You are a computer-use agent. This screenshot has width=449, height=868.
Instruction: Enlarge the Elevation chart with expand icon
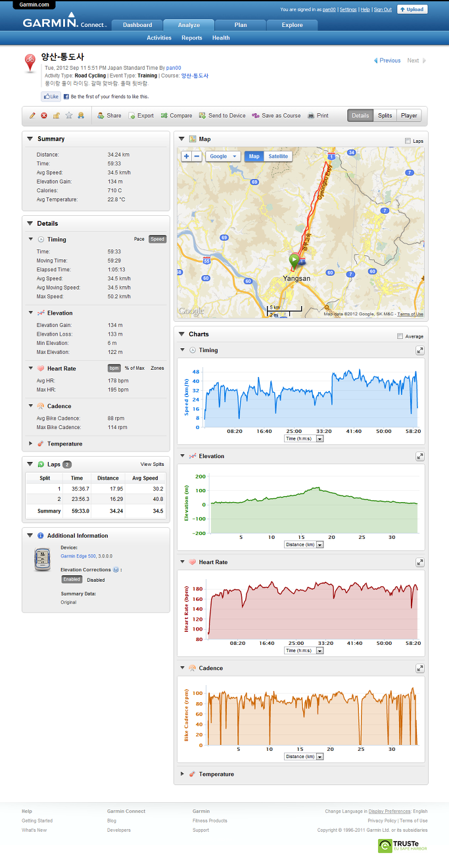pos(419,456)
